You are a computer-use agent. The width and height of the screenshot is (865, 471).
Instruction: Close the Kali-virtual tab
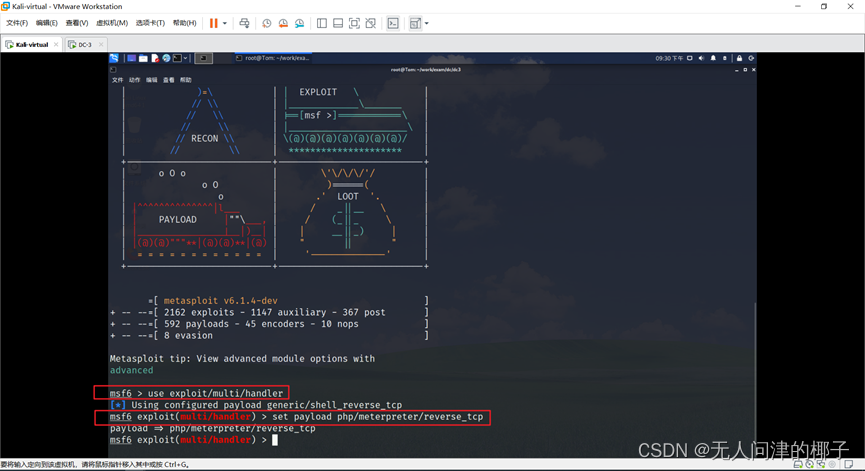pos(56,45)
